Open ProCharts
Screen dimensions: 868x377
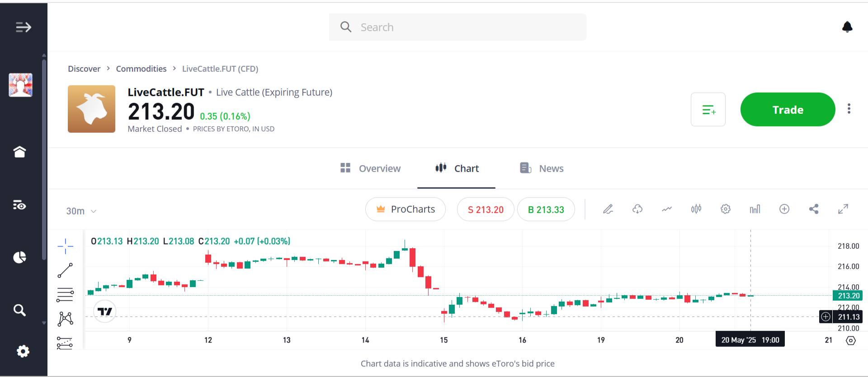(x=406, y=209)
